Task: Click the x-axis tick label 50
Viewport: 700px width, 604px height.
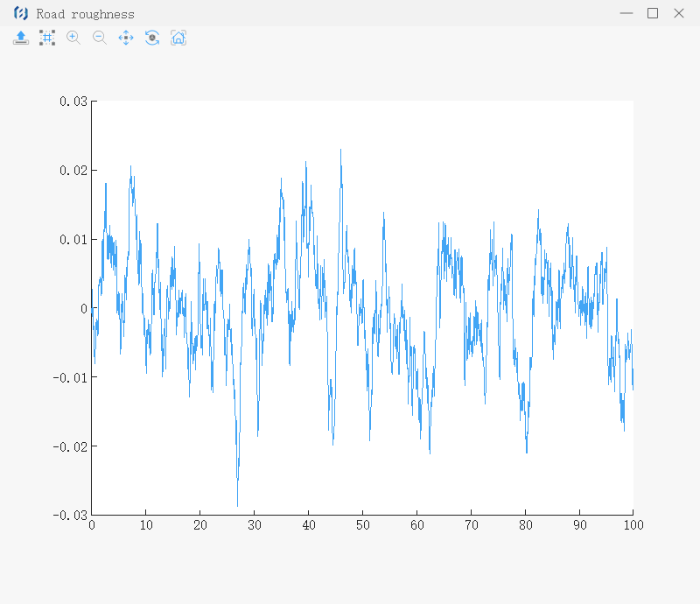Action: point(362,525)
